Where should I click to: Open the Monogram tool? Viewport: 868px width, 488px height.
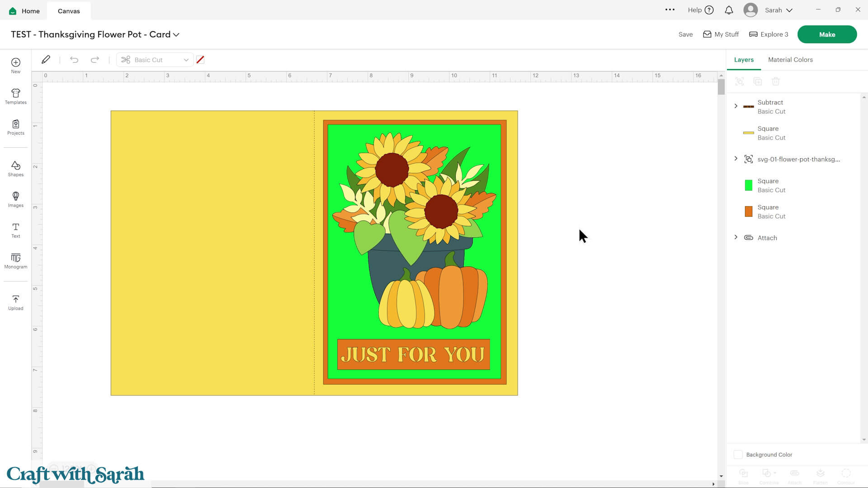point(16,261)
